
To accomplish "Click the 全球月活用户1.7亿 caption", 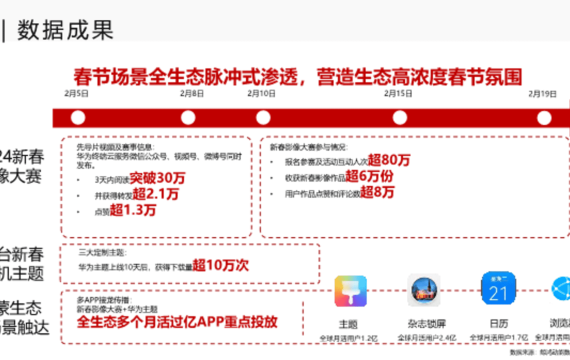I will pos(499,337).
